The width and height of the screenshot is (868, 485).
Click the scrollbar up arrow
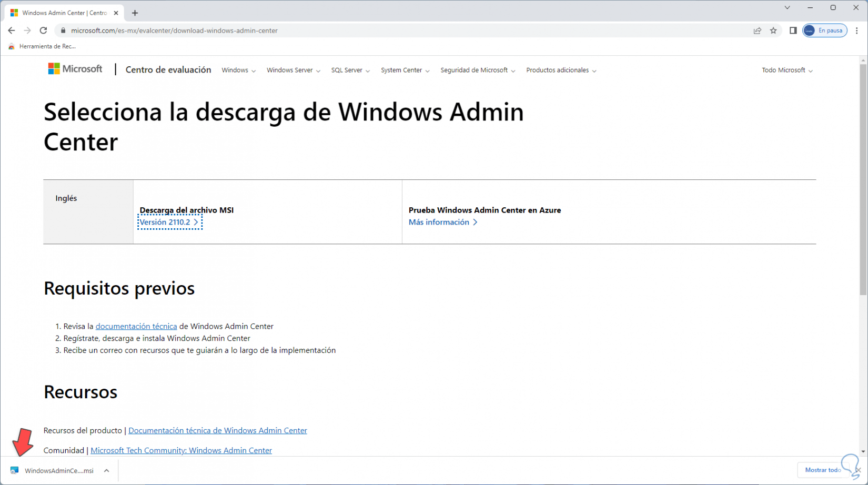863,60
